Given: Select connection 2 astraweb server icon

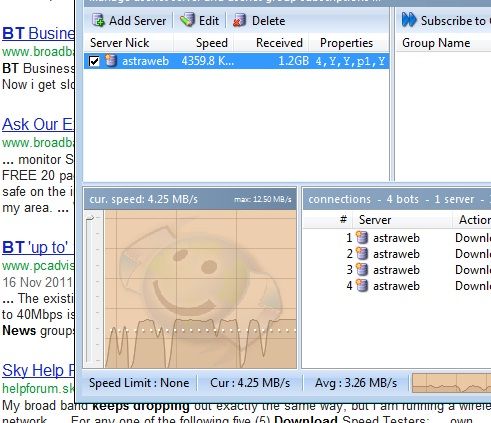Looking at the screenshot, I should [x=362, y=254].
